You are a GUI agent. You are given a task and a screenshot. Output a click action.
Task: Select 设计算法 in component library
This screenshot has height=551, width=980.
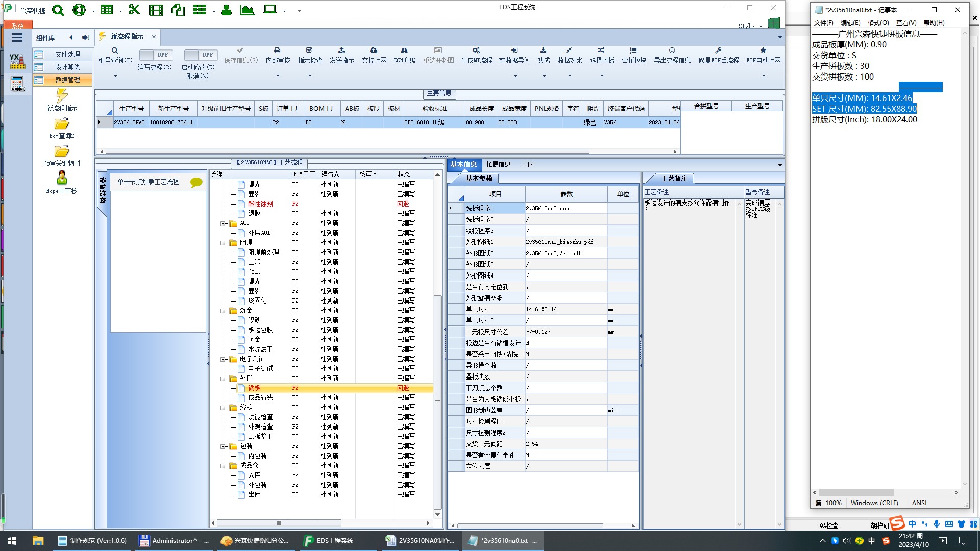pyautogui.click(x=63, y=67)
